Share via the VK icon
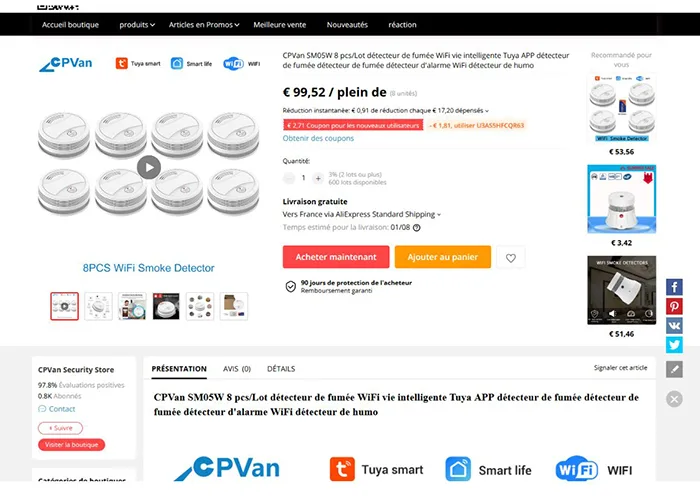 point(674,326)
